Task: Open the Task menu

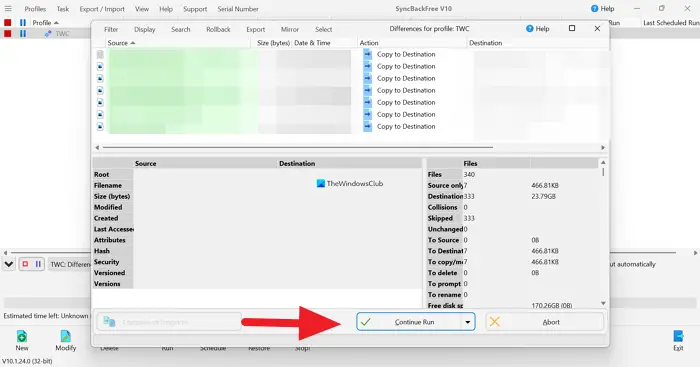Action: (62, 9)
